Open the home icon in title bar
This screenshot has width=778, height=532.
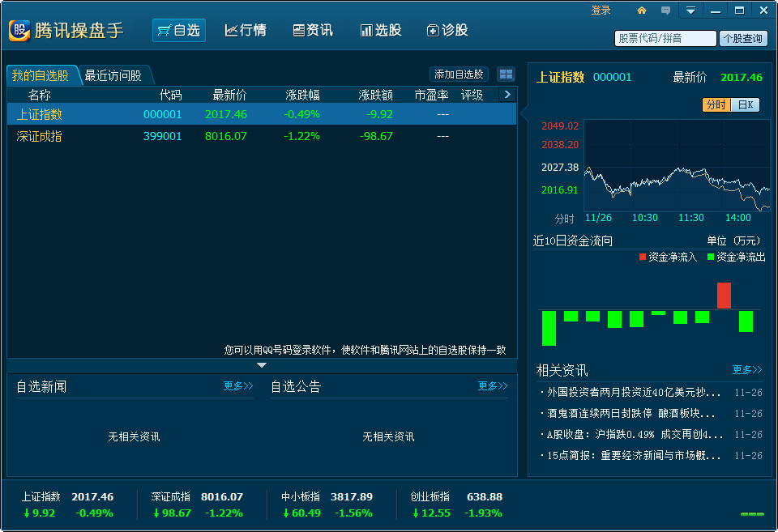[642, 11]
